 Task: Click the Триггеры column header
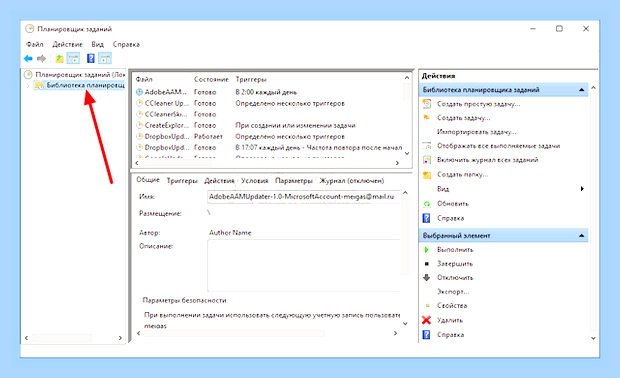click(x=251, y=79)
